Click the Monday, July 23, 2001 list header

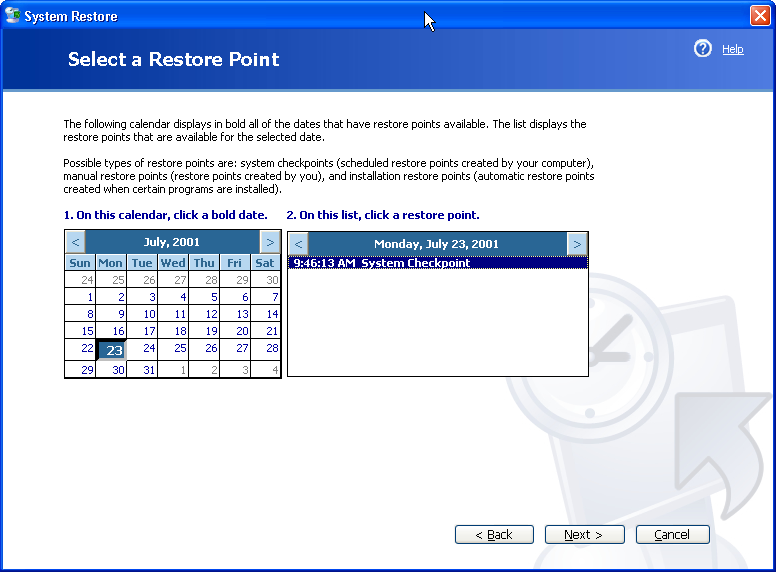pos(436,244)
